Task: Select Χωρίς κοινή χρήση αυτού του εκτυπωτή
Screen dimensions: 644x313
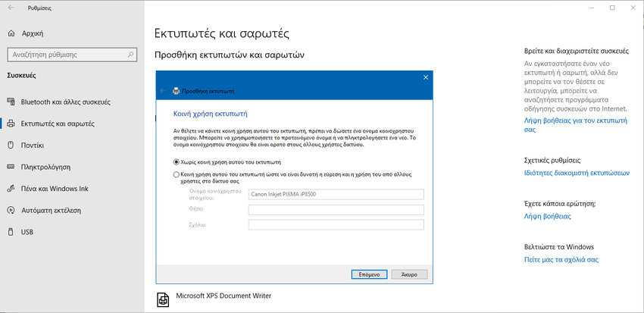Action: (x=230, y=162)
